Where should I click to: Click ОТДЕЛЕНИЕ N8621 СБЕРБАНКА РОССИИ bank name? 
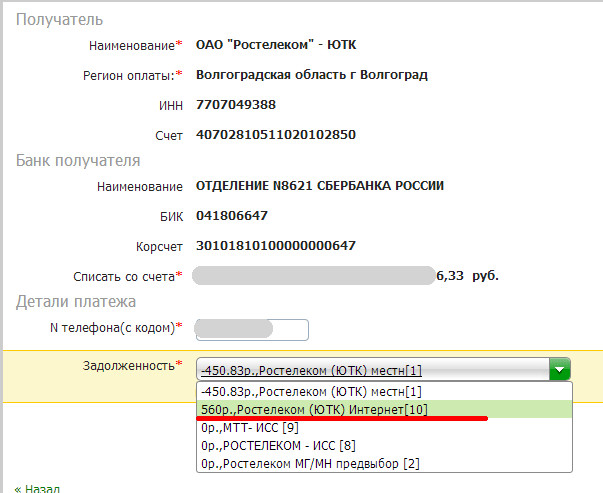pos(320,185)
